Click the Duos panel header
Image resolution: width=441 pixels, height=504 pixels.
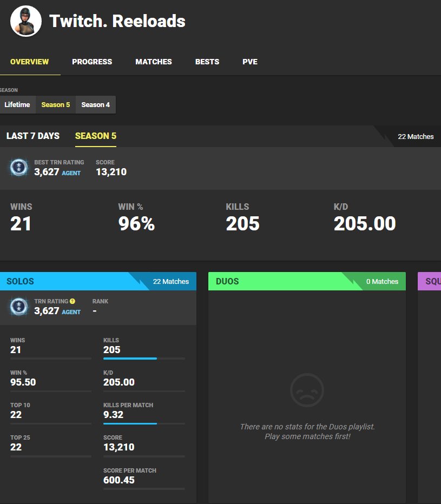[307, 281]
